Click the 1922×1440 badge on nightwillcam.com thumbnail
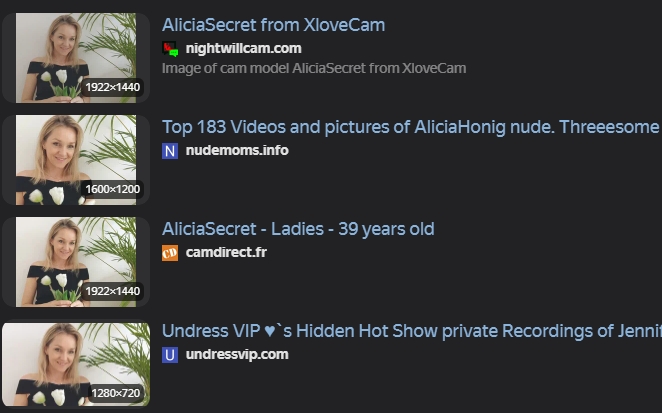The width and height of the screenshot is (662, 413). [x=112, y=87]
